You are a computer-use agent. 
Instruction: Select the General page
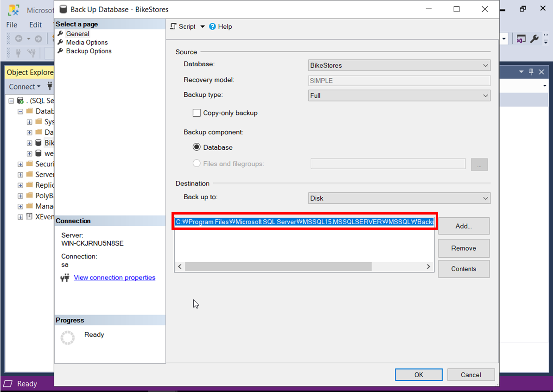coord(77,33)
